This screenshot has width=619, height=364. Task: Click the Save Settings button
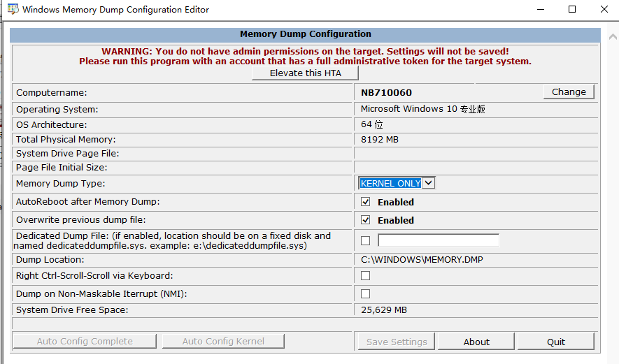(x=397, y=342)
